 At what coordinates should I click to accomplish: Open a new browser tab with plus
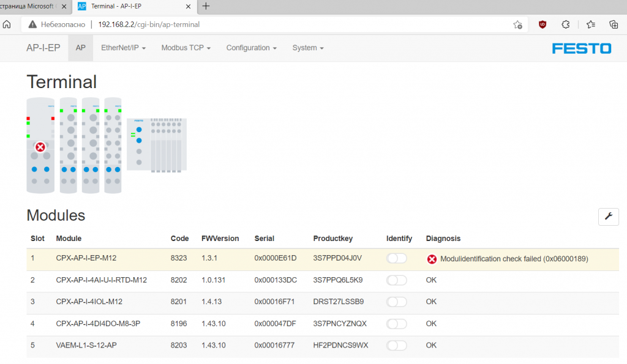206,6
